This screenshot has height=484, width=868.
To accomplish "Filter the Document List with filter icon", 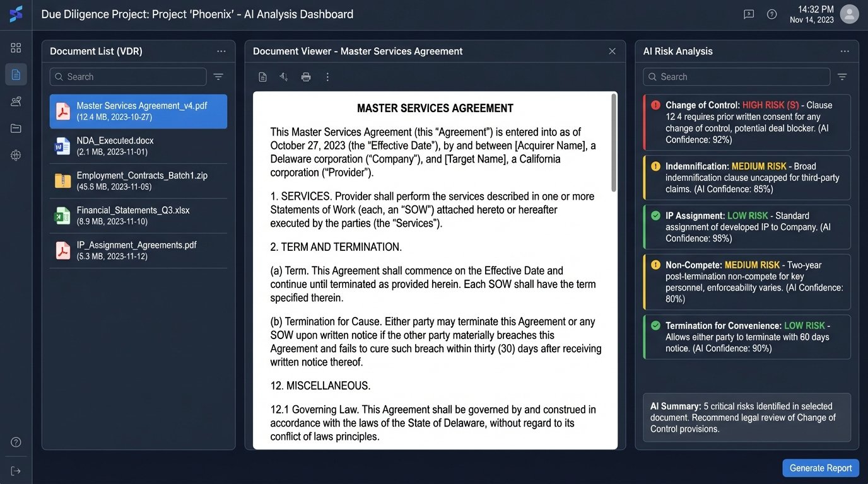I will click(x=218, y=77).
